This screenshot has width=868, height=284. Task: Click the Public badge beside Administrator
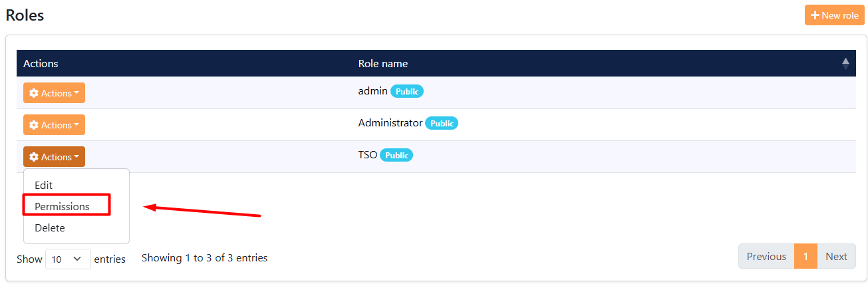(442, 123)
